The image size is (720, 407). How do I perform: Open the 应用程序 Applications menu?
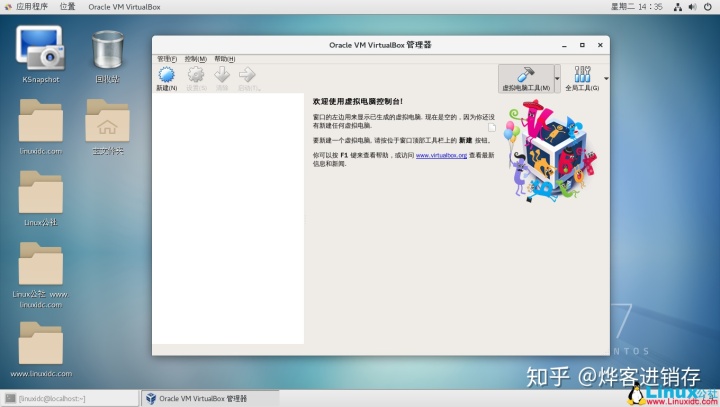coord(26,6)
